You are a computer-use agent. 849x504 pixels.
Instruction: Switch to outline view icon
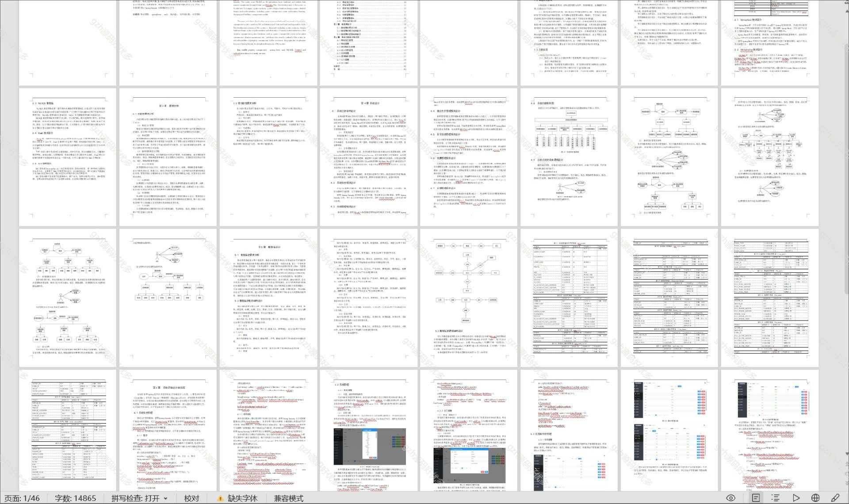pyautogui.click(x=776, y=498)
